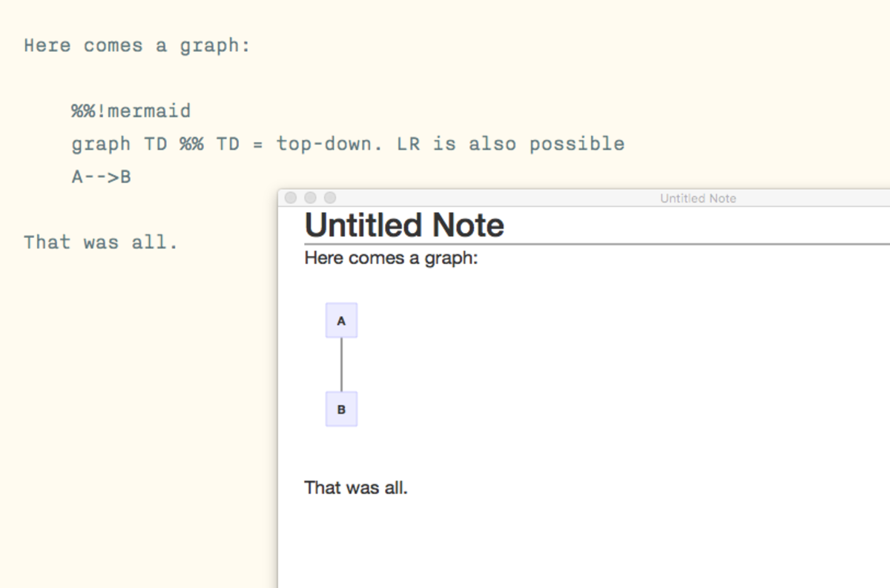The image size is (890, 588).
Task: Select node A in the rendered graph
Action: (341, 320)
